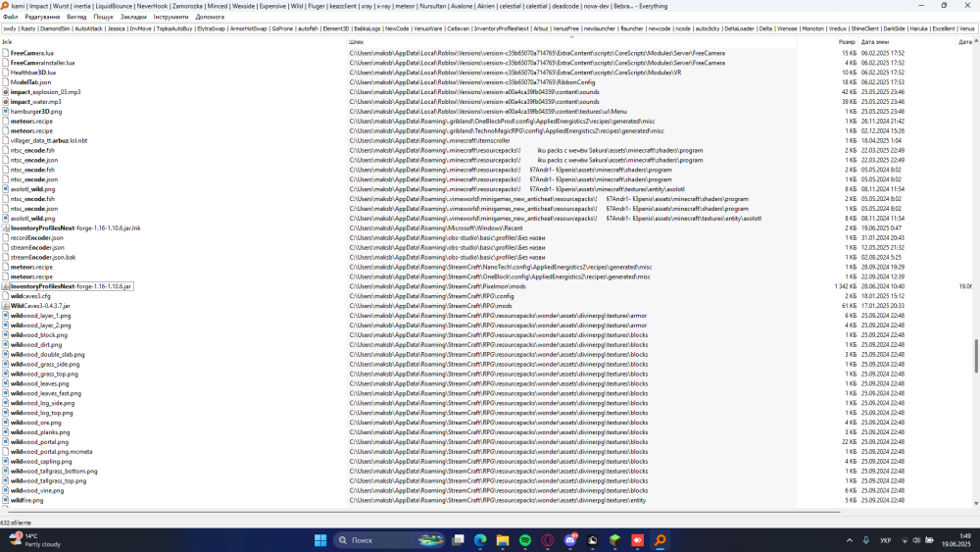The image size is (980, 552).
Task: Click the file icon of ModelTab.json
Action: coord(6,82)
